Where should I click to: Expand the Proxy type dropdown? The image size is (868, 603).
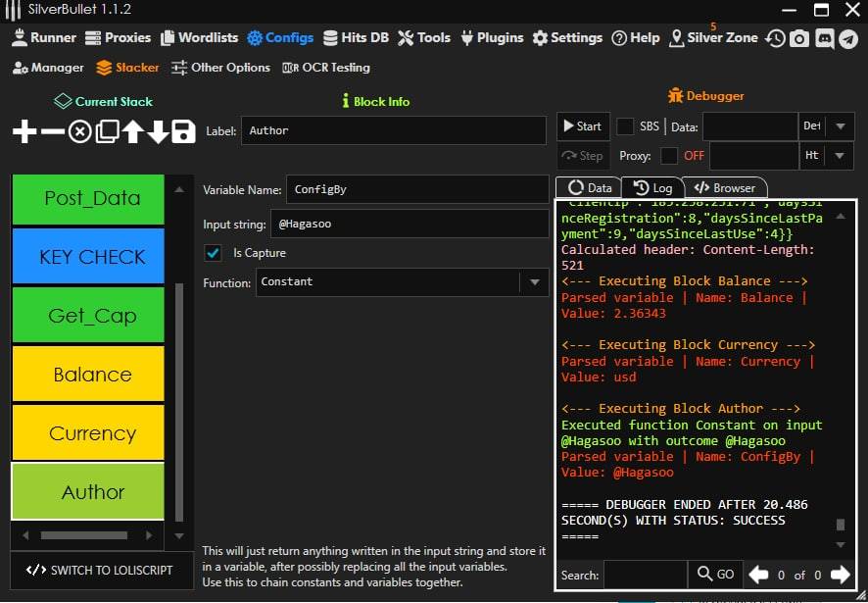pyautogui.click(x=840, y=156)
